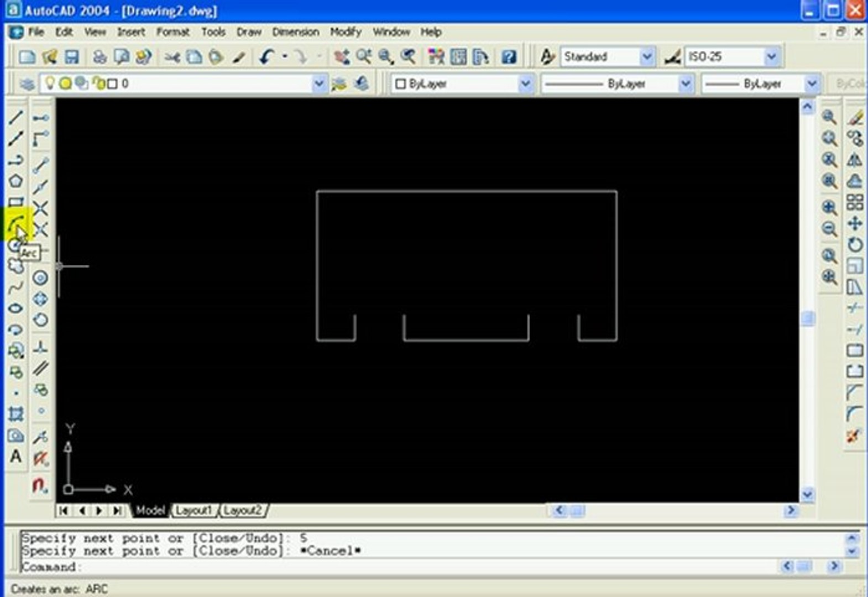This screenshot has width=868, height=597.
Task: Click the Erase tool in Modify toolbar
Action: [x=855, y=117]
